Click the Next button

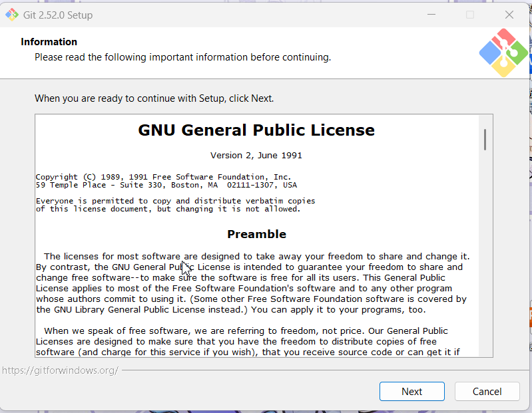coord(412,391)
